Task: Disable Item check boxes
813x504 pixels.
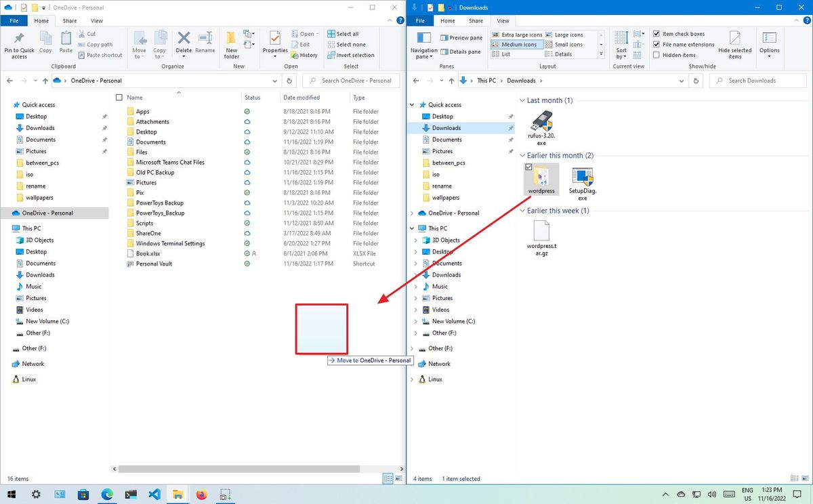Action: [x=656, y=33]
